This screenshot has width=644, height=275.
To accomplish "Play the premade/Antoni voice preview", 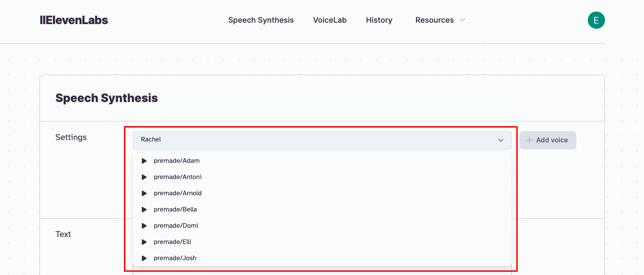I will [144, 177].
